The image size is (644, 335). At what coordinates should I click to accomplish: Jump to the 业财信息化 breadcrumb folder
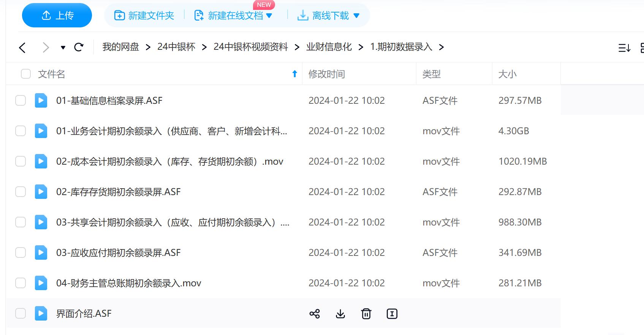click(329, 47)
